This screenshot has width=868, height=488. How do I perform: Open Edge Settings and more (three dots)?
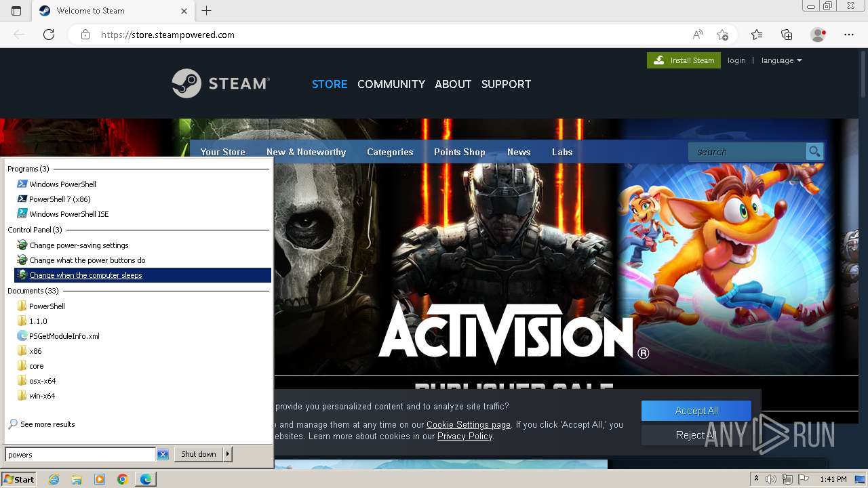(x=849, y=35)
